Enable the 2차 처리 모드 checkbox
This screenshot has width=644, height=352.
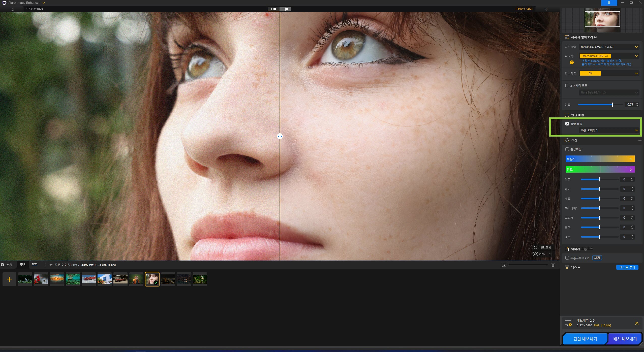pos(567,85)
